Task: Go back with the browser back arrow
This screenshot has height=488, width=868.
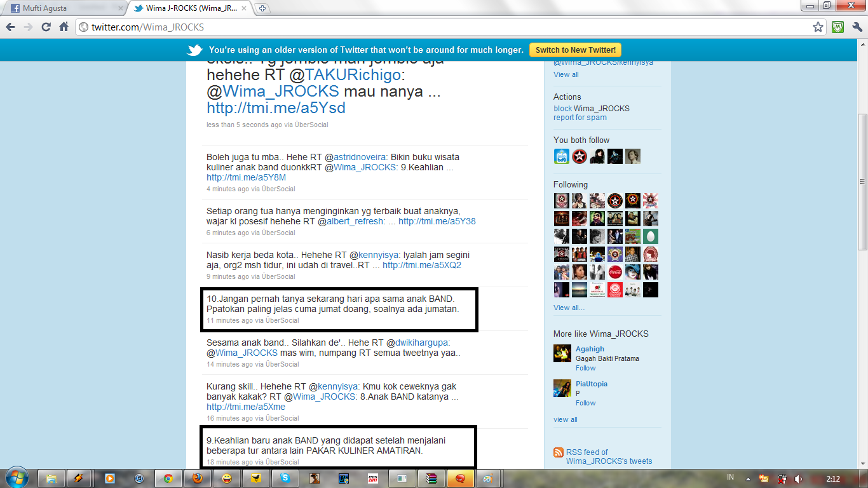Action: (10, 27)
